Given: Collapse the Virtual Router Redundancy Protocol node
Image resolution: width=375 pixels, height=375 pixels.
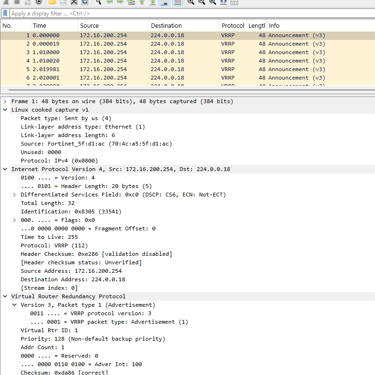Looking at the screenshot, I should point(5,296).
